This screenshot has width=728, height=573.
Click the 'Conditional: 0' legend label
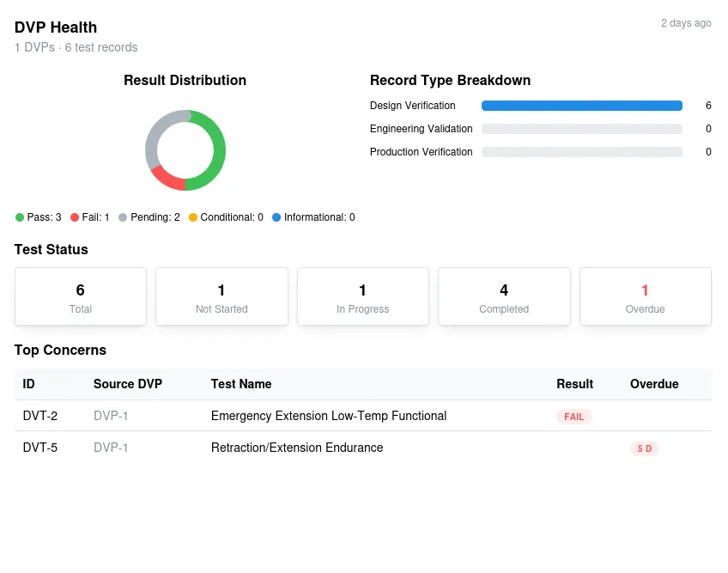pos(232,217)
